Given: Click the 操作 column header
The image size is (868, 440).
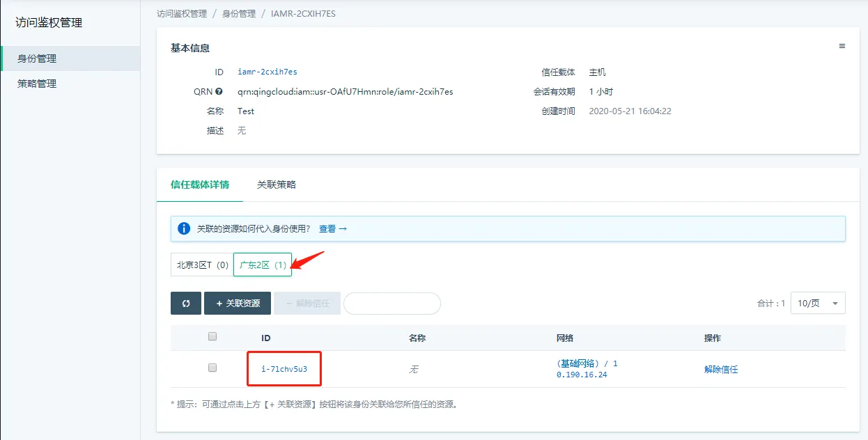Looking at the screenshot, I should point(713,338).
